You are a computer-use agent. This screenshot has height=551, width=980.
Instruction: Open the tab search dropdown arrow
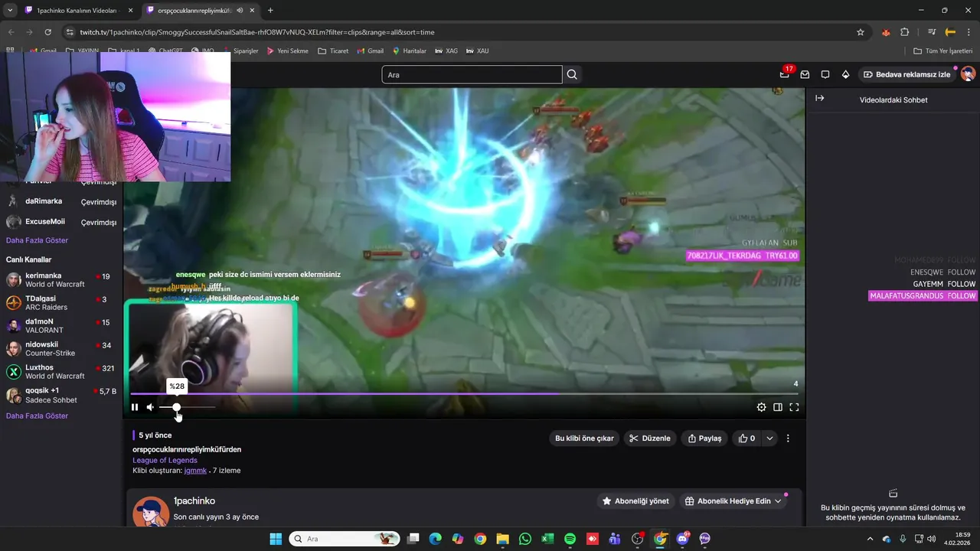point(9,10)
